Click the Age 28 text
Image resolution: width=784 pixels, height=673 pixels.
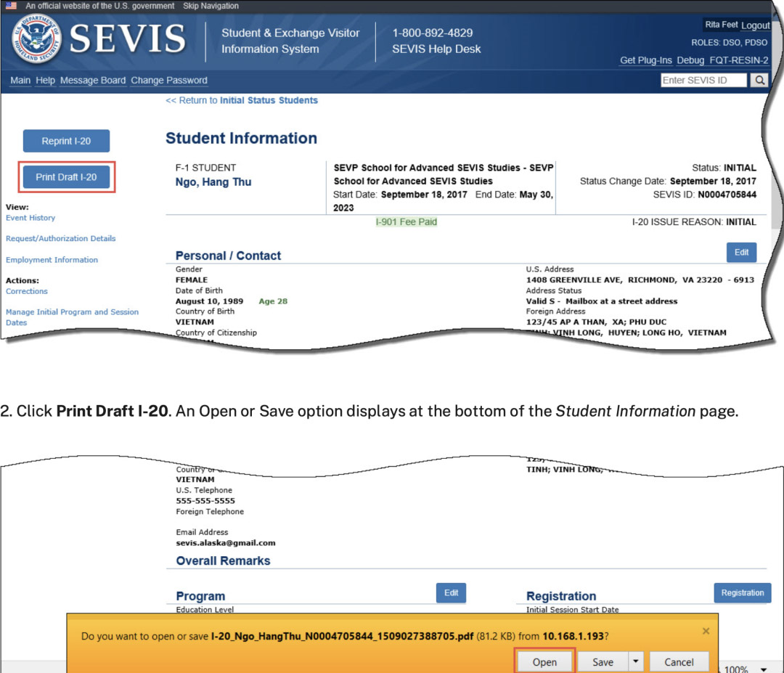click(273, 301)
